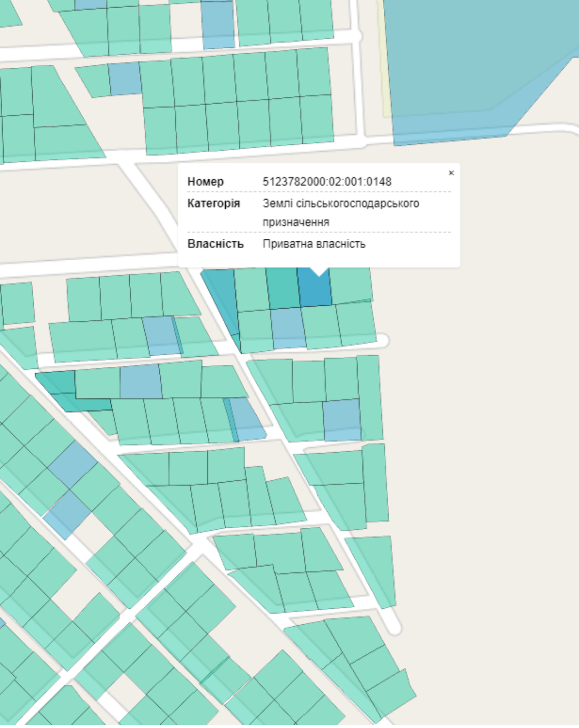Click the Приватна власність value text

click(314, 244)
